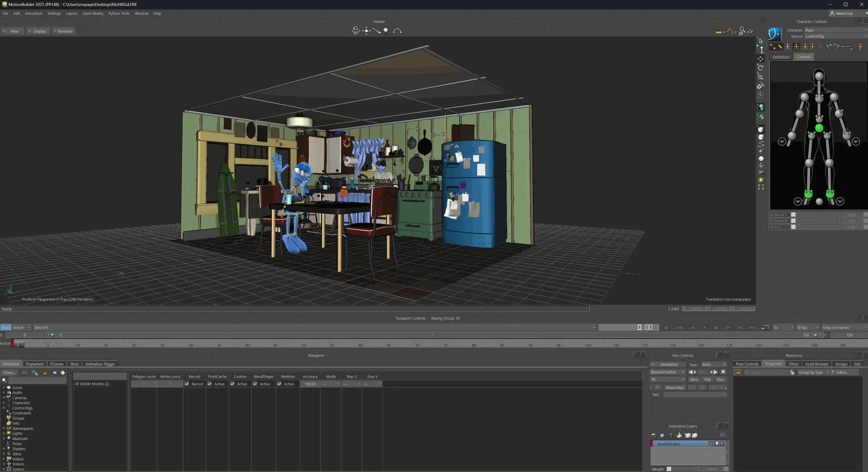Switch to the Dopesheet tab
Viewport: 868px width, 472px height.
(35, 364)
